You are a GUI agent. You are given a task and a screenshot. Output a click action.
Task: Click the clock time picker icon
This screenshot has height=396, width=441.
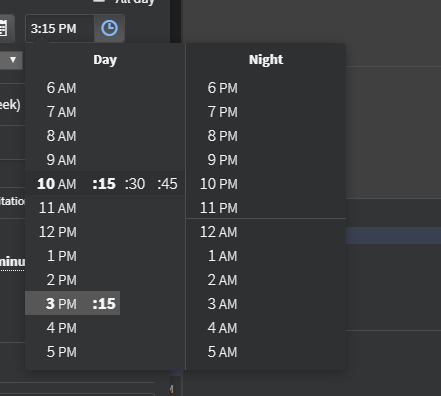point(109,28)
